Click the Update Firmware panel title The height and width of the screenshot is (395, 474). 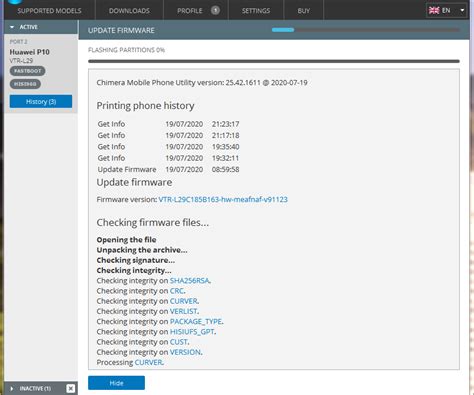tap(121, 30)
